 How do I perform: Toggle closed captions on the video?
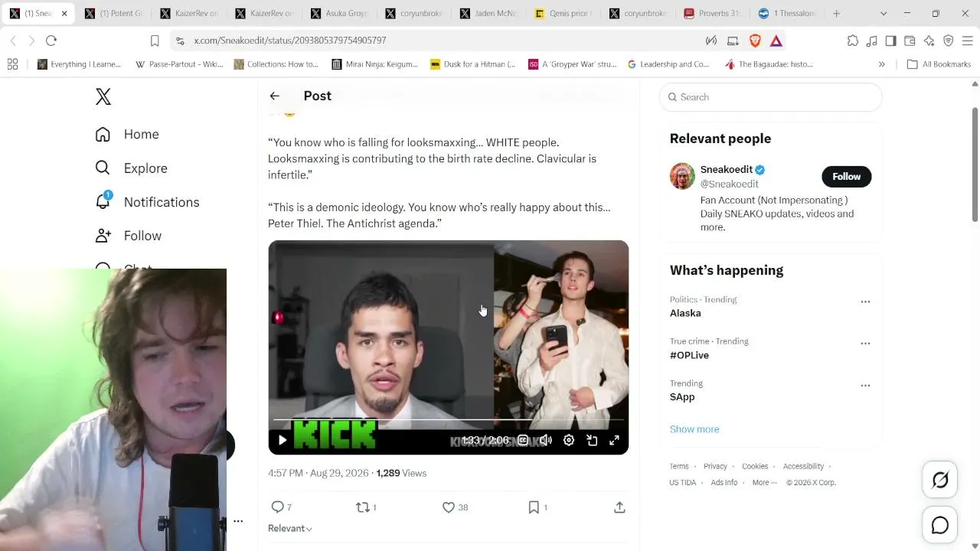tap(523, 440)
